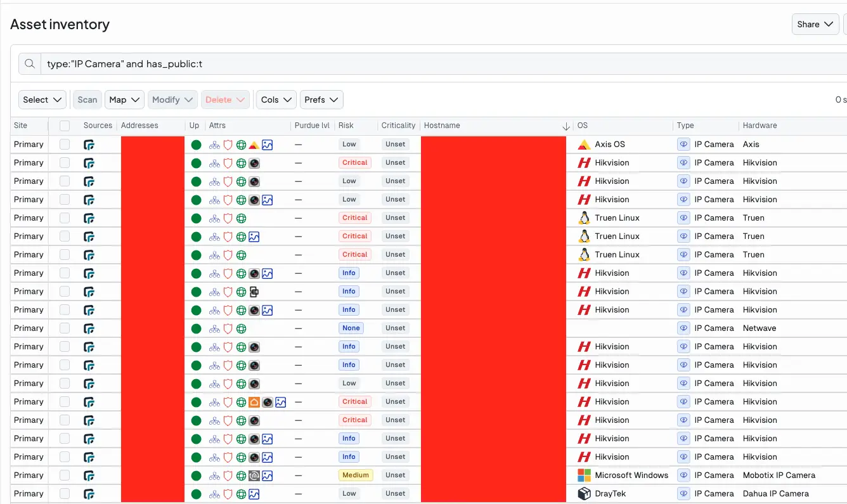Check the Axis camera row checkbox
The height and width of the screenshot is (504, 847).
tap(65, 145)
